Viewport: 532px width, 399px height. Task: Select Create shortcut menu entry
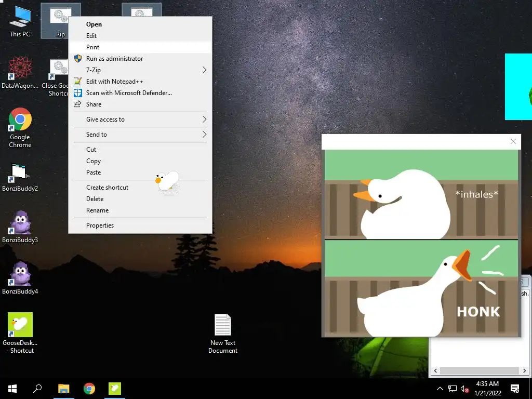point(140,188)
